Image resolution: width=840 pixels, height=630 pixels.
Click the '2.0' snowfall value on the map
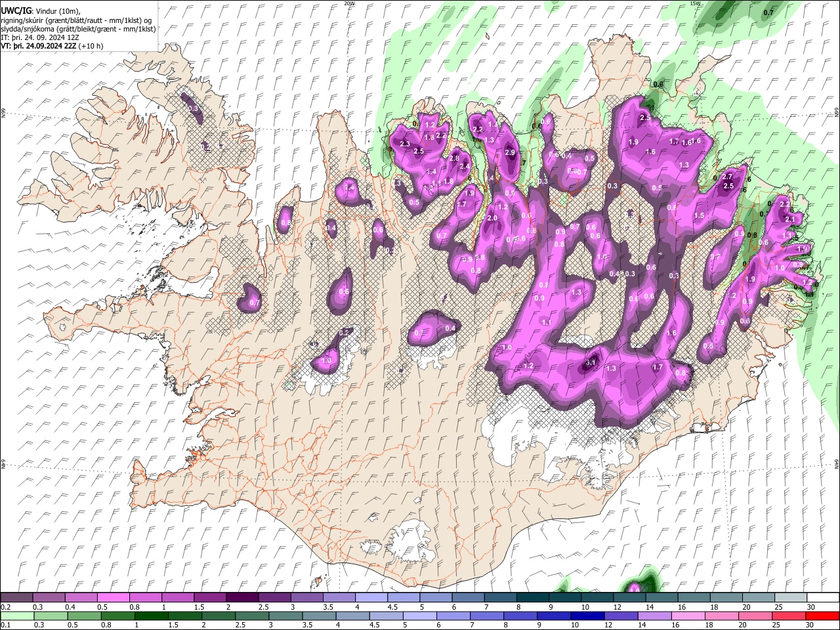(493, 217)
